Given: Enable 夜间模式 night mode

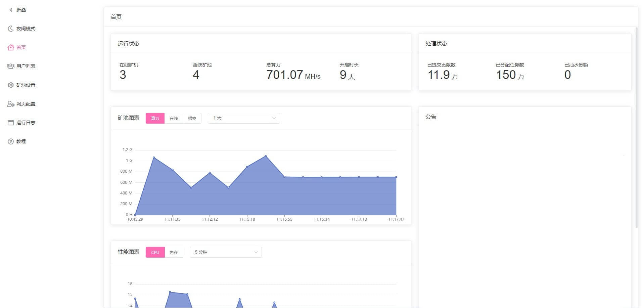Looking at the screenshot, I should (26, 29).
